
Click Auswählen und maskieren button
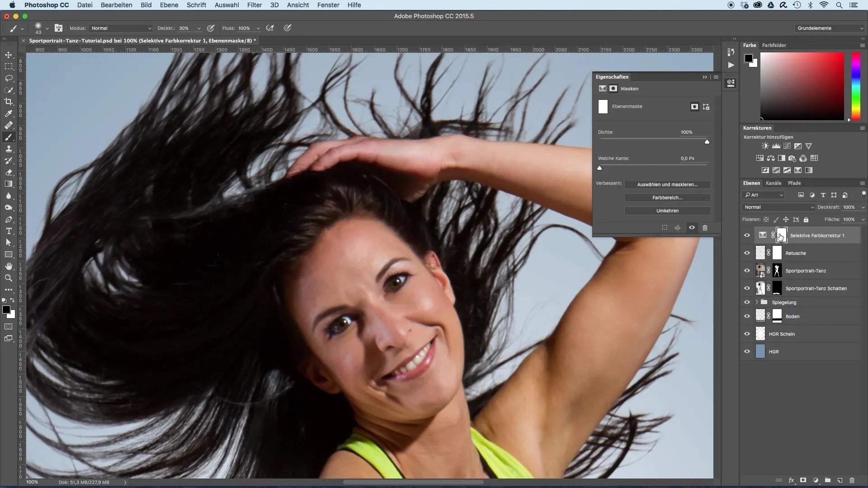click(x=667, y=184)
